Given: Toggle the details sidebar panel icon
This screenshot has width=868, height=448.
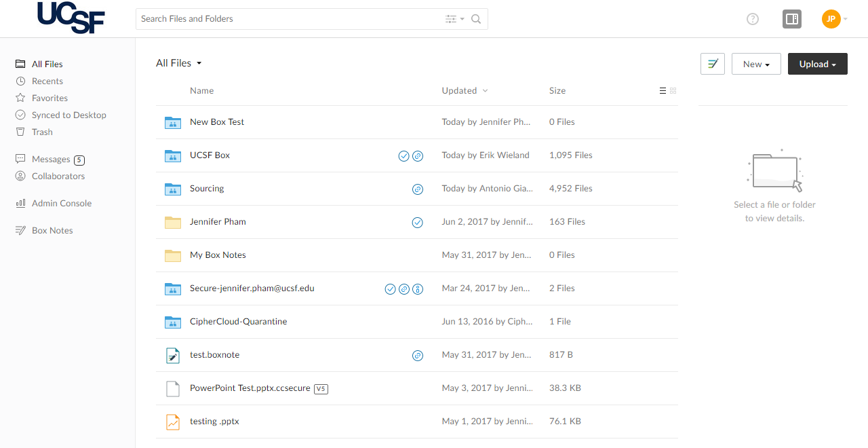Looking at the screenshot, I should [x=791, y=19].
